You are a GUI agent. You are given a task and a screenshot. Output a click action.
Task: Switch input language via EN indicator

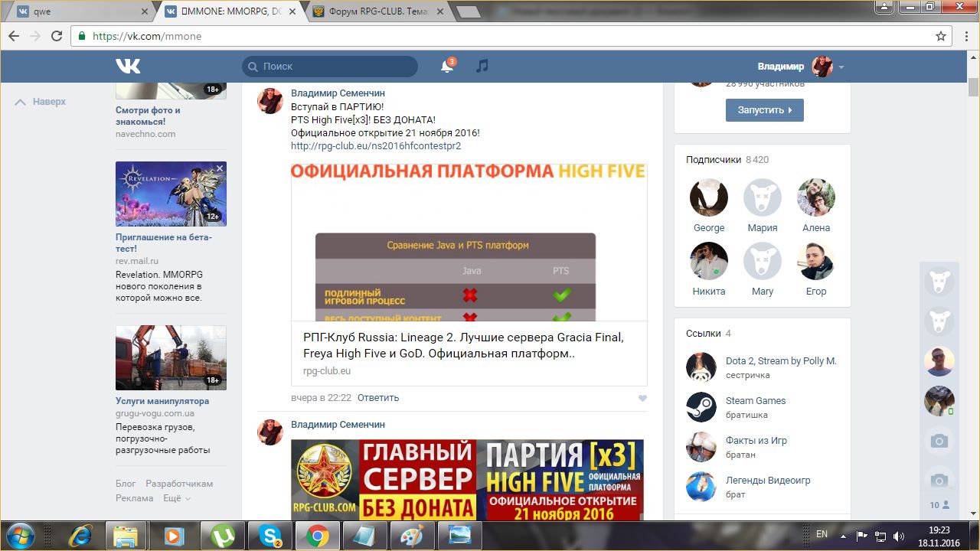click(822, 535)
